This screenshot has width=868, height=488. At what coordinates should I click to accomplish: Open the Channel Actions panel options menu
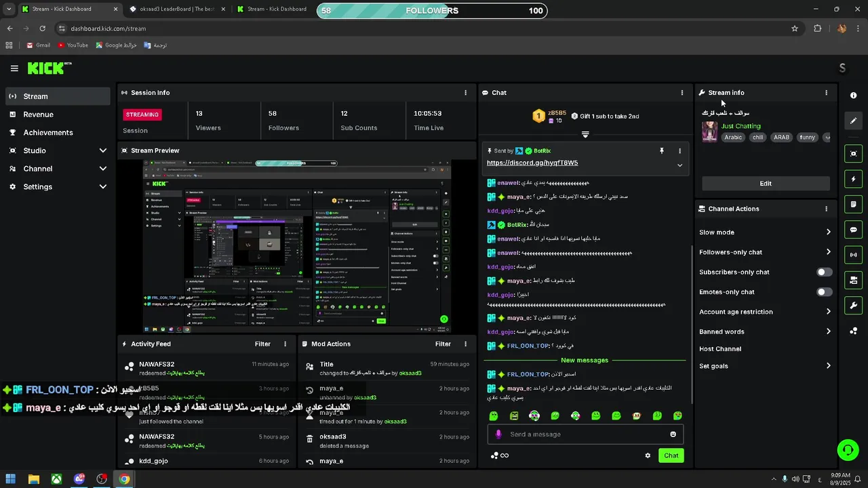[x=826, y=209]
